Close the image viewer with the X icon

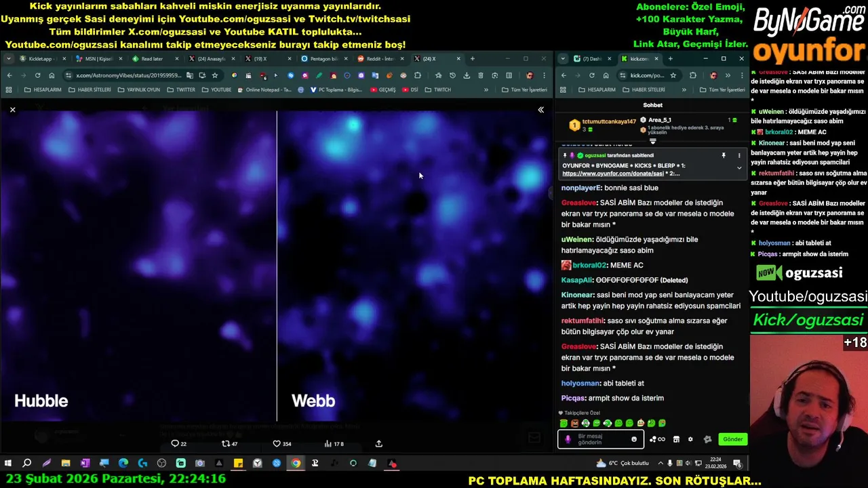point(12,109)
